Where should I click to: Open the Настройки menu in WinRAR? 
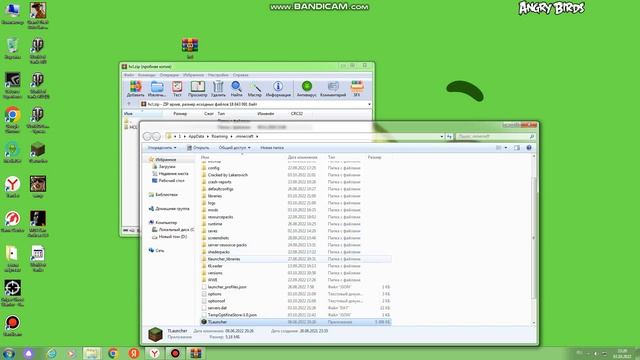(218, 75)
